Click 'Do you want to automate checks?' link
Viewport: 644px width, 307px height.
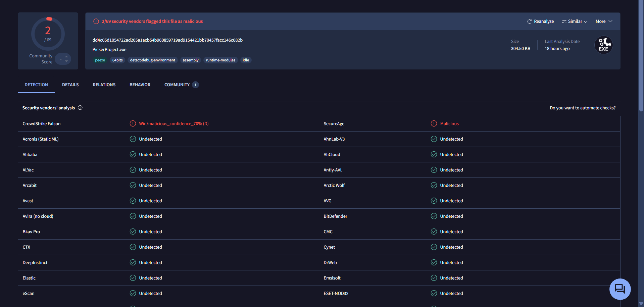(583, 108)
